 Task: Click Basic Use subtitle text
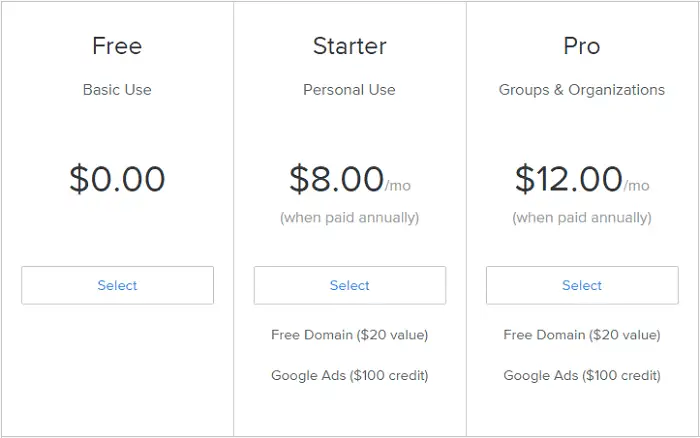point(117,90)
